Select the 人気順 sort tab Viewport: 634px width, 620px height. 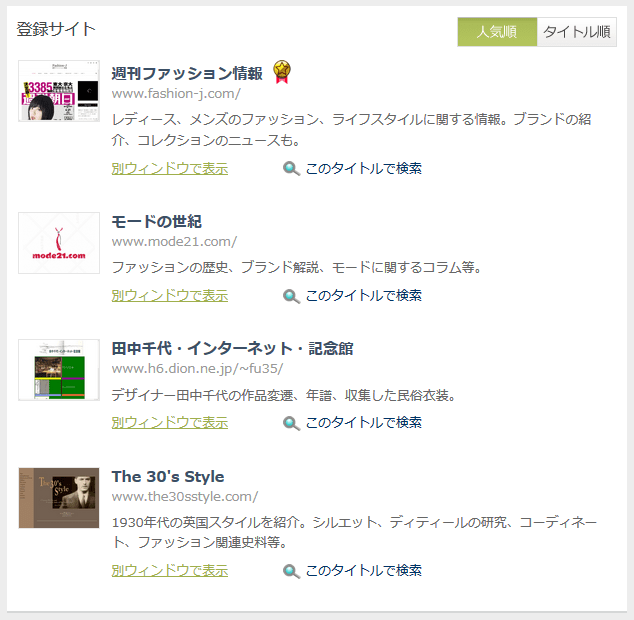497,32
